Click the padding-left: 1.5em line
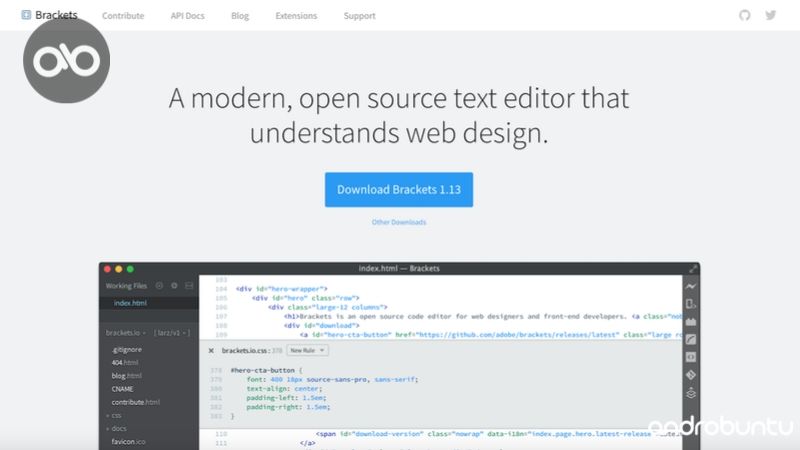Viewport: 800px width, 450px height. tap(286, 398)
